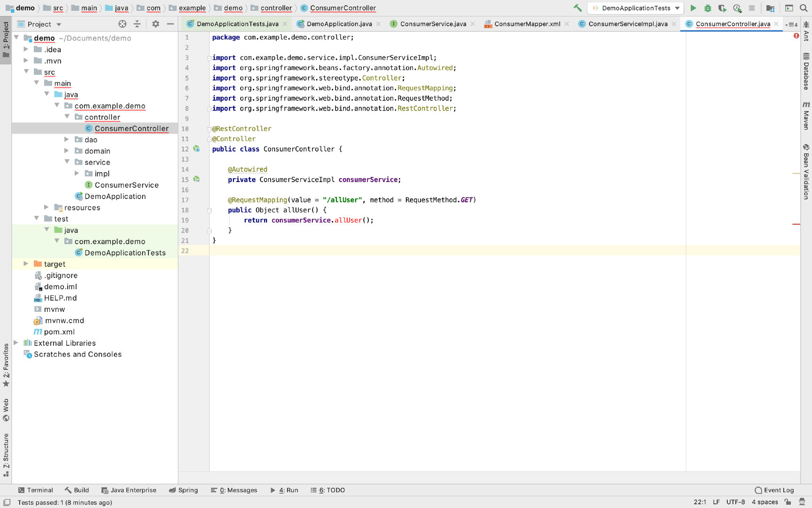
Task: Build project with the hammer icon
Action: [578, 8]
